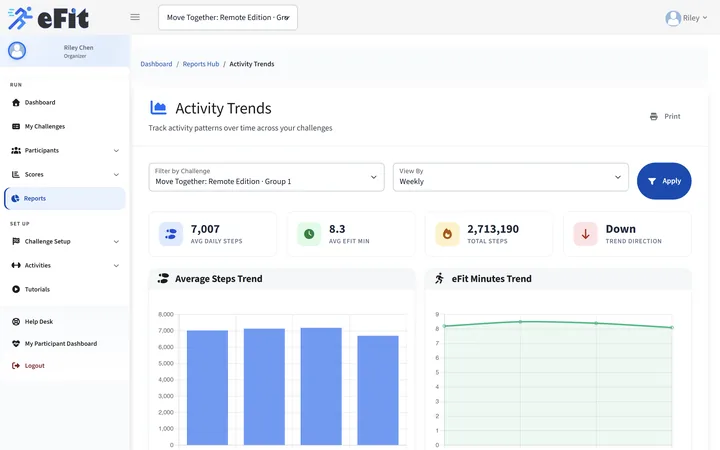Click the Logout exit icon
720x450 pixels.
[x=16, y=366]
